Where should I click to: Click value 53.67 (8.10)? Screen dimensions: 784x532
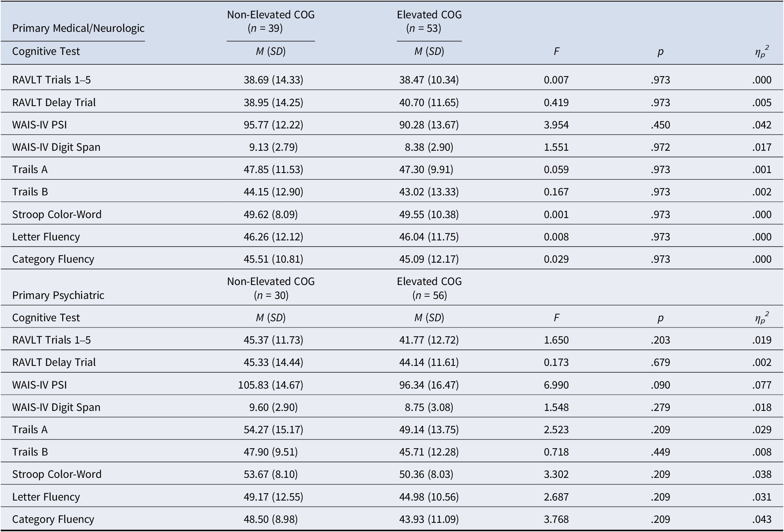(x=271, y=474)
